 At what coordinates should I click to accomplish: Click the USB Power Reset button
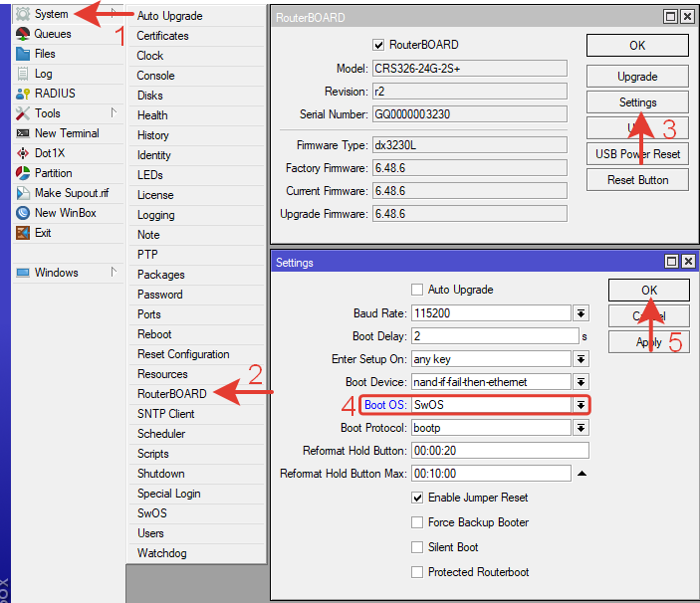(x=637, y=154)
